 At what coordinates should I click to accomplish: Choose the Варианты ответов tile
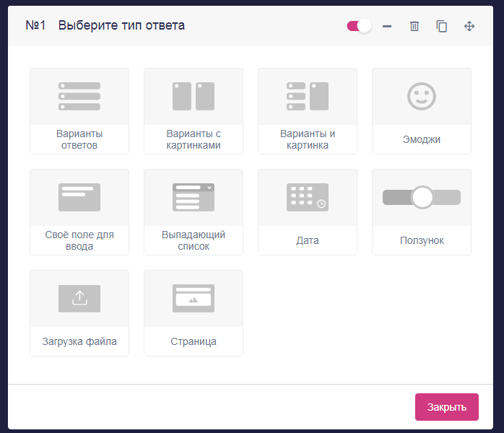[79, 111]
